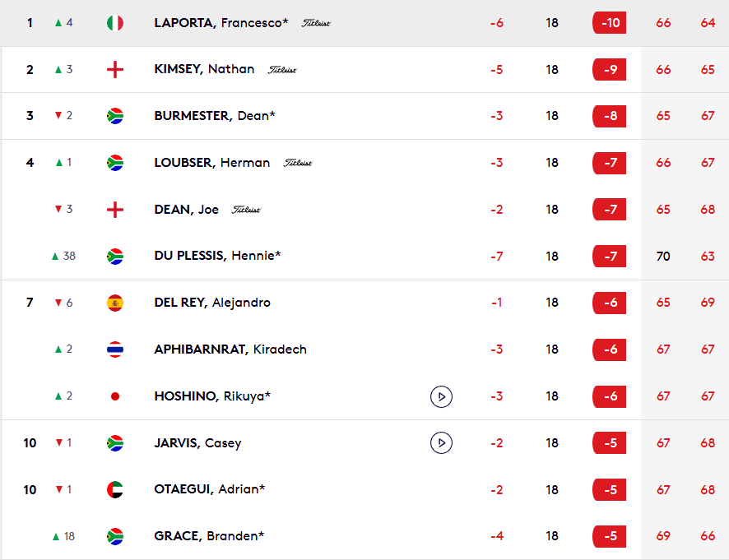Click the Titleist logo next to Laporta
Viewport: 729px width, 560px height.
pyautogui.click(x=316, y=23)
